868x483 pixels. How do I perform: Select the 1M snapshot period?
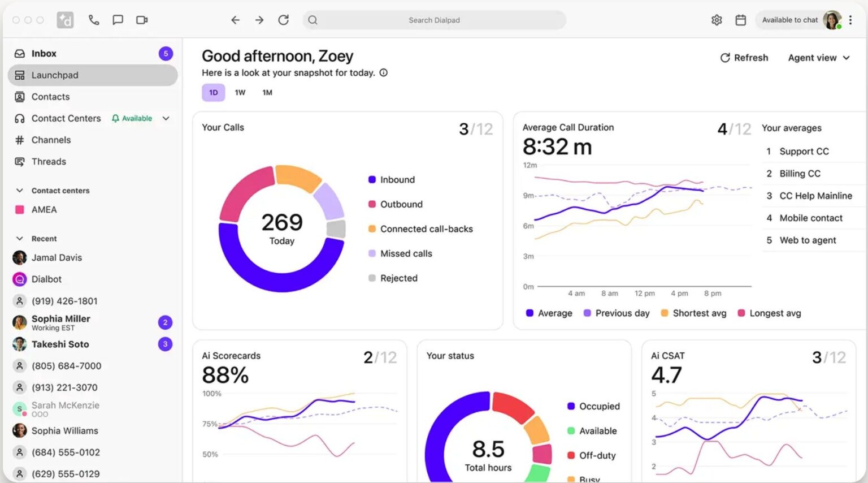pos(267,92)
